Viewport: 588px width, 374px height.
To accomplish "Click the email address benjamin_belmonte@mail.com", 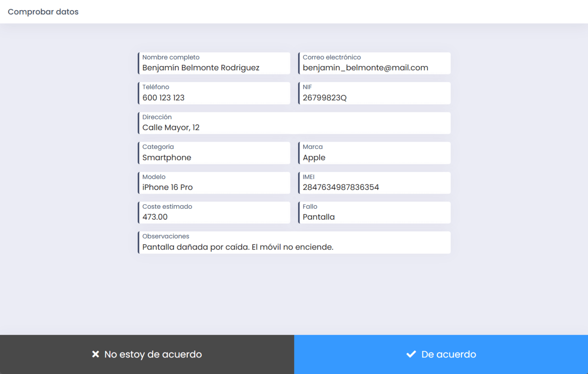I will pyautogui.click(x=365, y=68).
